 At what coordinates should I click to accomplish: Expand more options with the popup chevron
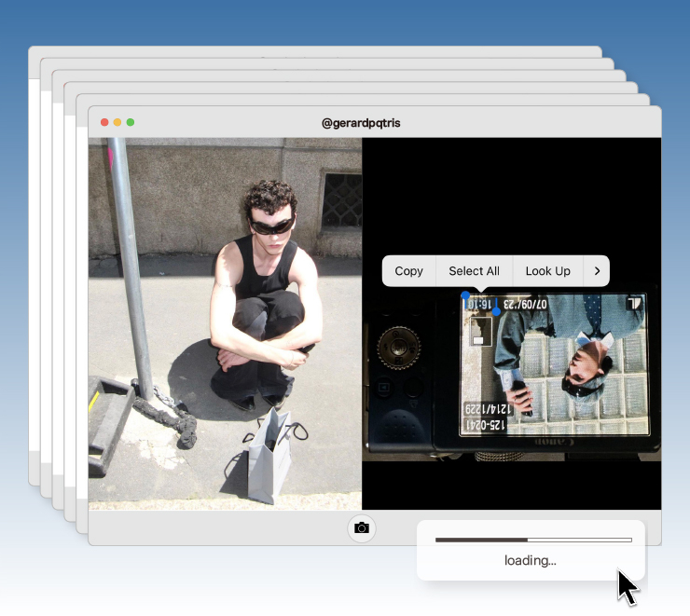pos(596,271)
